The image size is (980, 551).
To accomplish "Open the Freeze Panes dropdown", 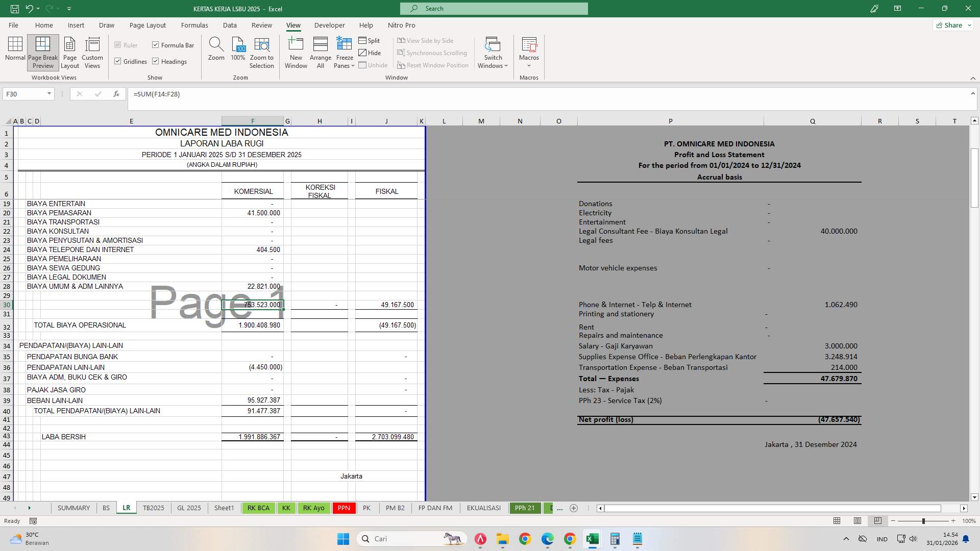I will (344, 52).
